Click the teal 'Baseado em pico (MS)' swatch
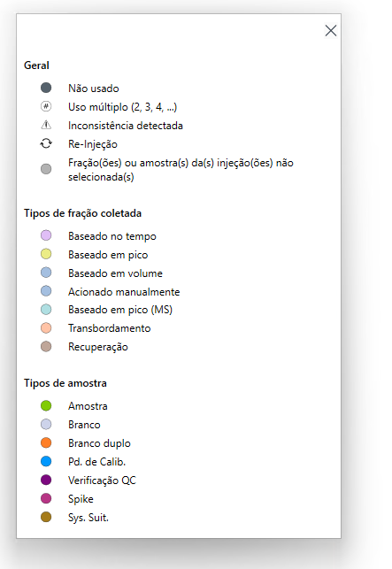The image size is (392, 569). pos(46,310)
